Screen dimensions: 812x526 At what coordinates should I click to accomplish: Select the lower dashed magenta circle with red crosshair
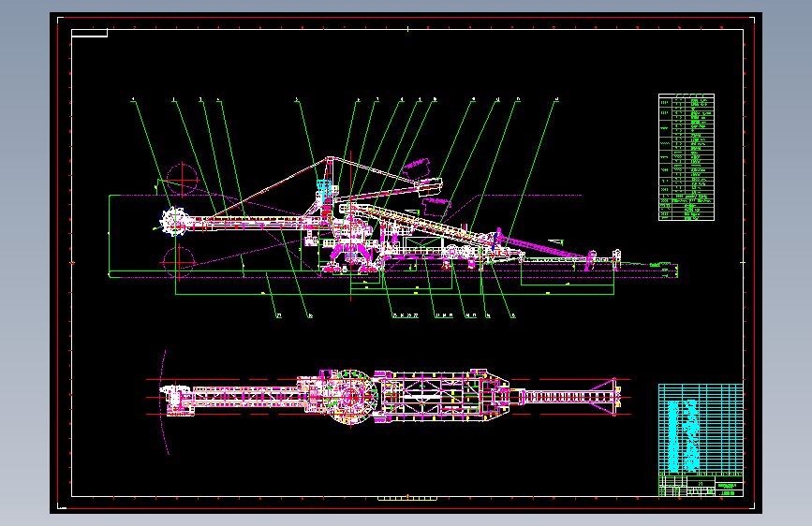click(x=178, y=261)
